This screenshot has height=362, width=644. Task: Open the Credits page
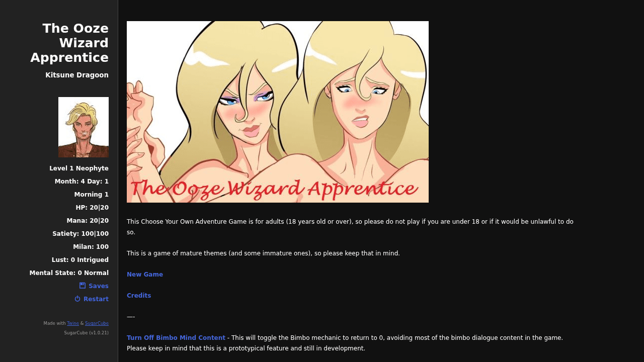[x=139, y=296]
